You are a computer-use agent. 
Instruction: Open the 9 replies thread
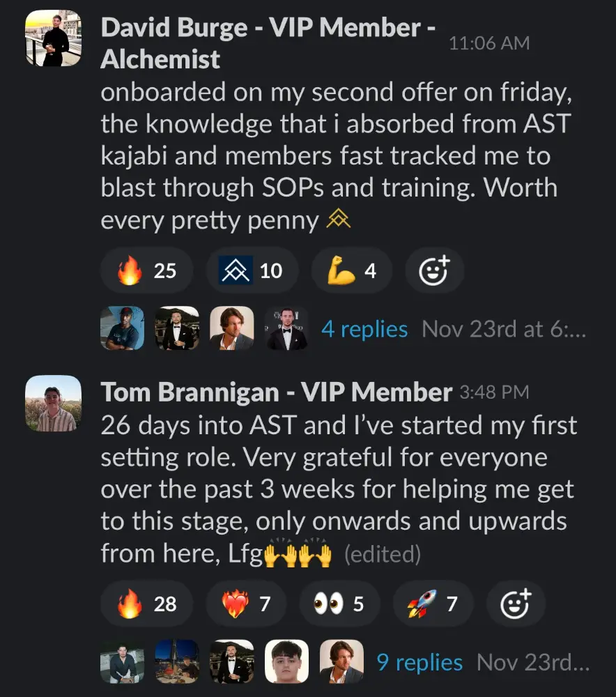(419, 662)
